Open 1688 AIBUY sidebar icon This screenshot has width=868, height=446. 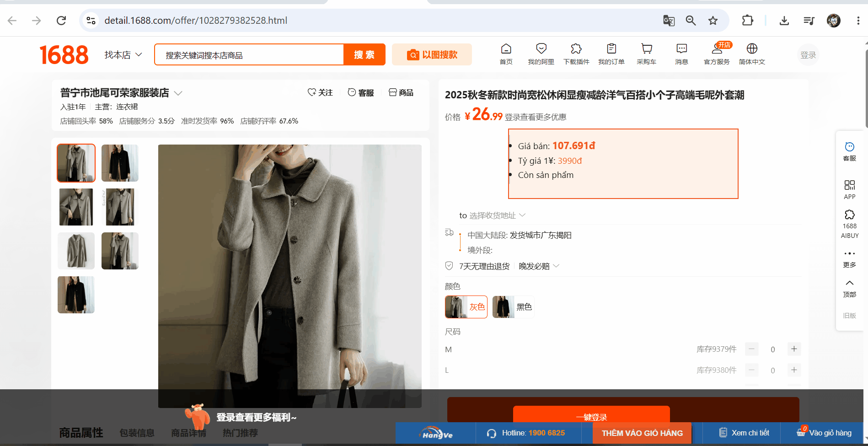(850, 224)
